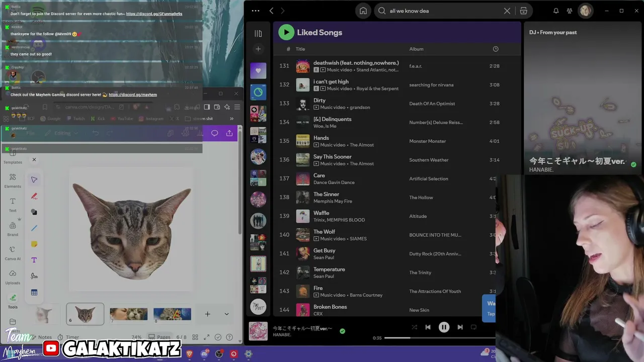Screen dimensions: 644x362
Task: Open artist link 'grandson' under Dirty
Action: coord(360,107)
